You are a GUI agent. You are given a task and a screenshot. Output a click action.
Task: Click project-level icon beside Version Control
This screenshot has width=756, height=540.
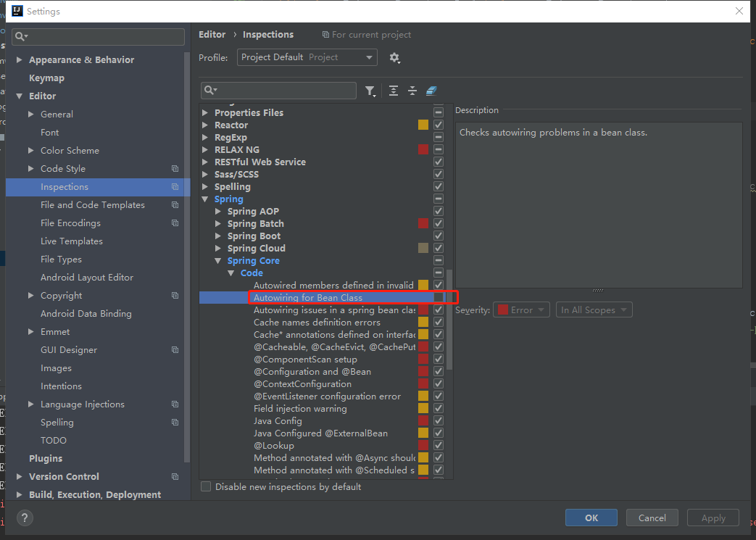[175, 477]
